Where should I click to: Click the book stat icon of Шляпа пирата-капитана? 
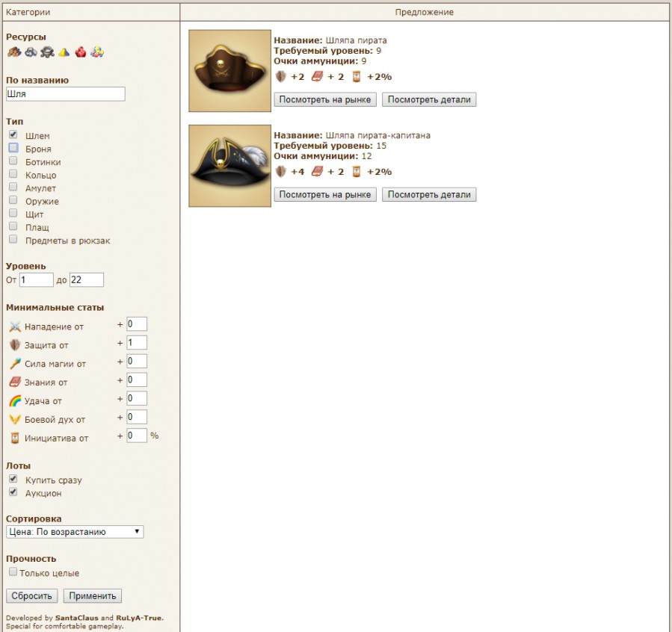[x=317, y=172]
